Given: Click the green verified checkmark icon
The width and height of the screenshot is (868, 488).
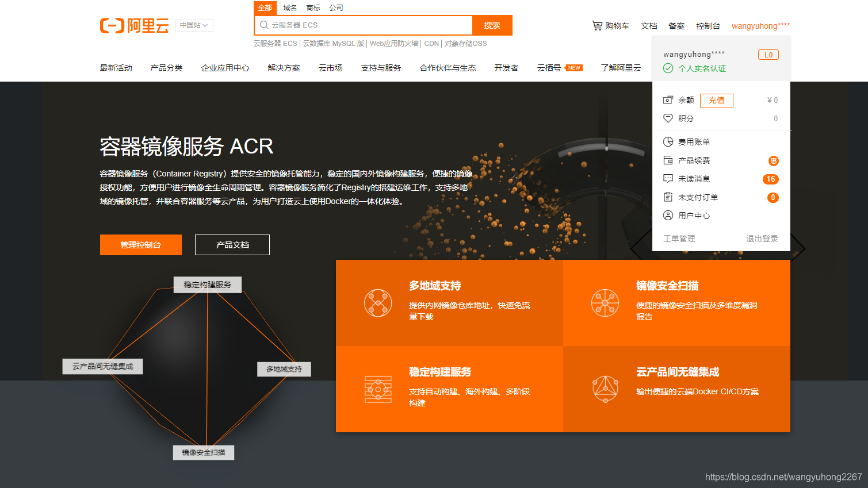Looking at the screenshot, I should coord(668,68).
